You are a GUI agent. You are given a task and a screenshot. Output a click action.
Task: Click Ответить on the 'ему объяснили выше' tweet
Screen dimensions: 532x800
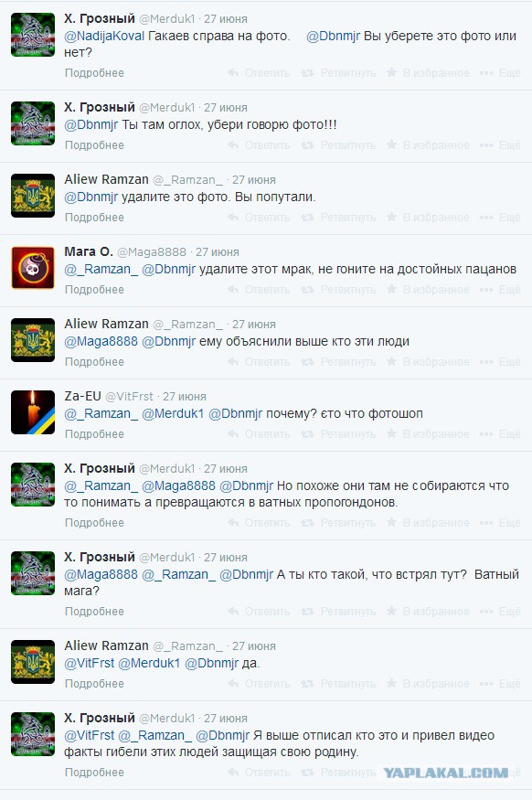[267, 362]
